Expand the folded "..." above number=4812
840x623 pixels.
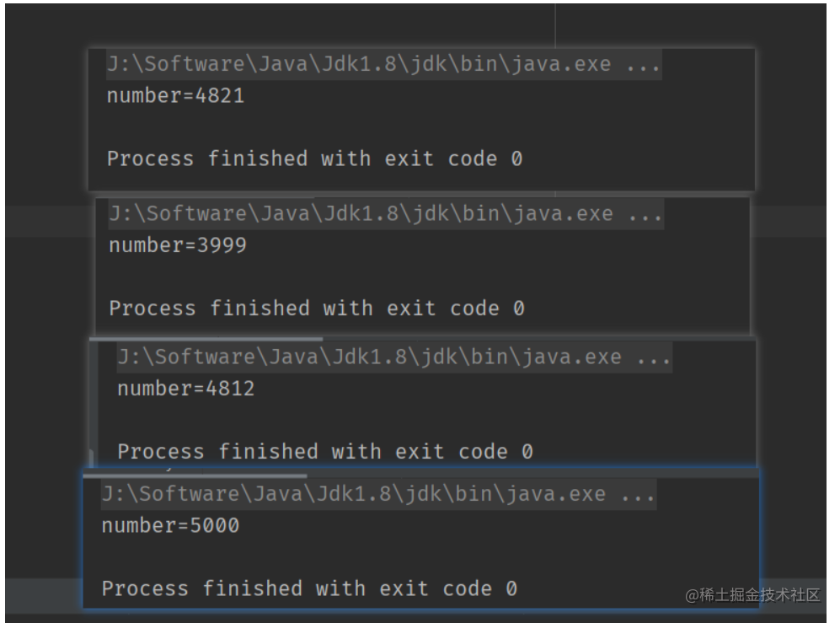click(x=654, y=357)
